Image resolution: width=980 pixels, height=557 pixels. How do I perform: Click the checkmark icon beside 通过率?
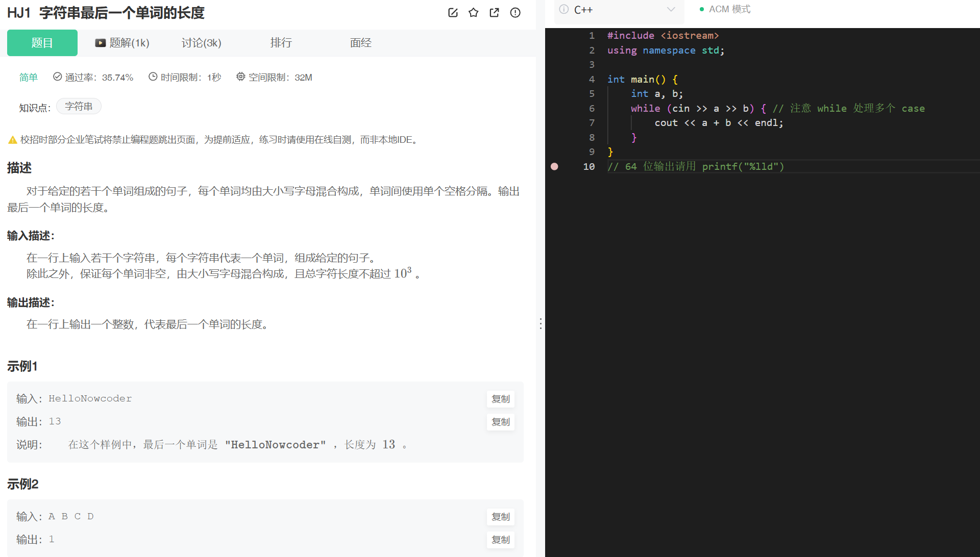[x=57, y=77]
